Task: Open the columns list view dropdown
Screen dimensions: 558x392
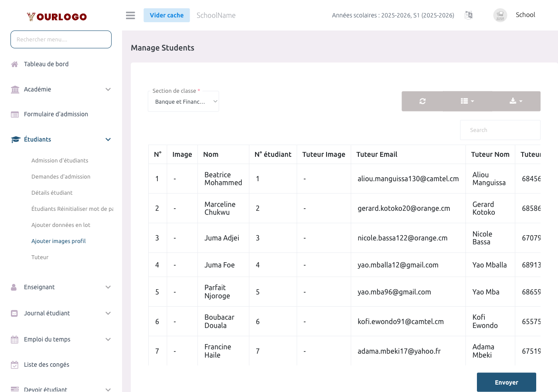Action: point(467,101)
